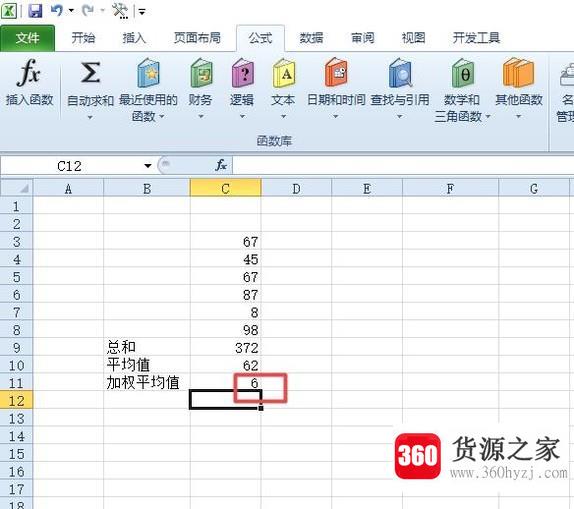This screenshot has width=574, height=509.
Task: Switch to the 页面布局 tab
Action: click(197, 38)
